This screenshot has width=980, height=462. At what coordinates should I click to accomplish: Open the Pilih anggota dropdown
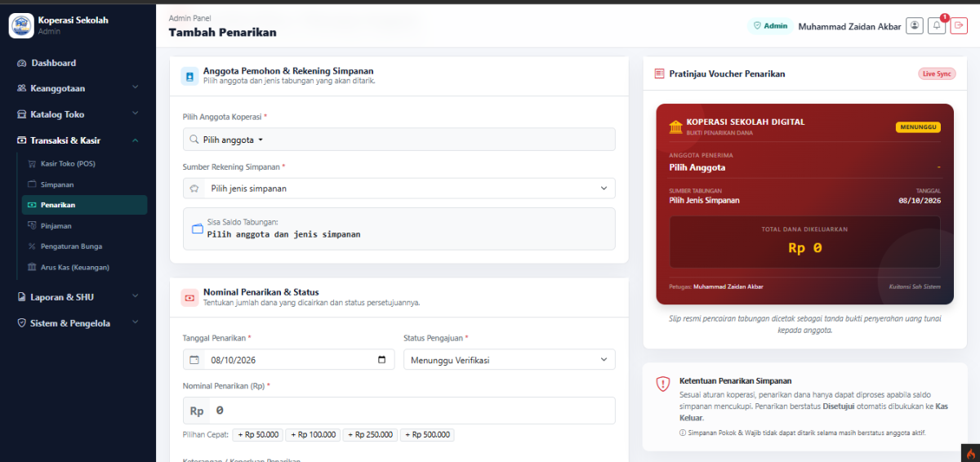tap(399, 140)
